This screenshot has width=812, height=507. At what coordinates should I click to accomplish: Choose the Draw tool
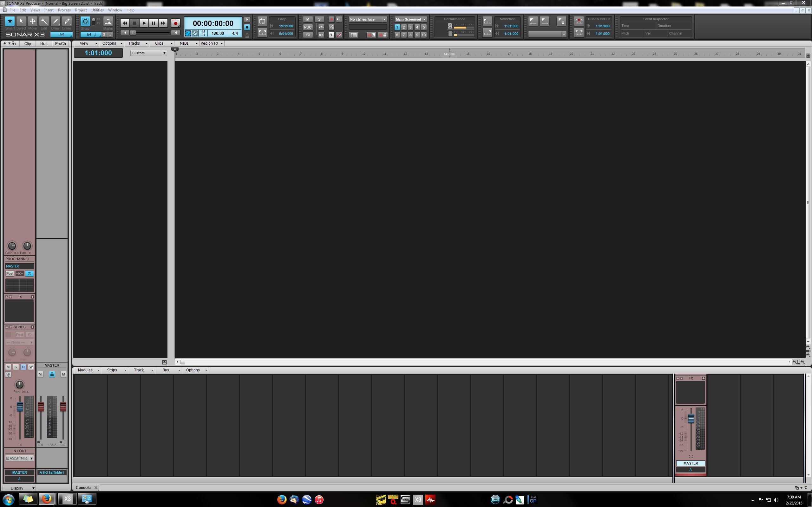coord(56,22)
